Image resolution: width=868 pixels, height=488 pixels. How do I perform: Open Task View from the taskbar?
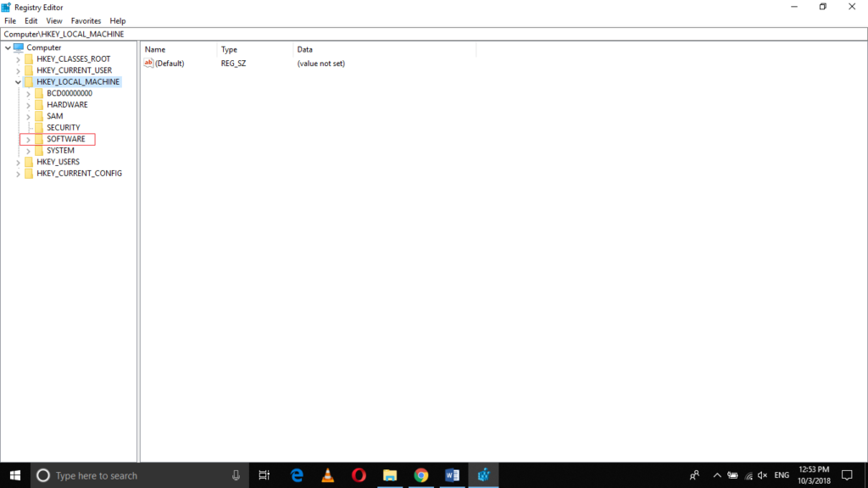pyautogui.click(x=264, y=475)
